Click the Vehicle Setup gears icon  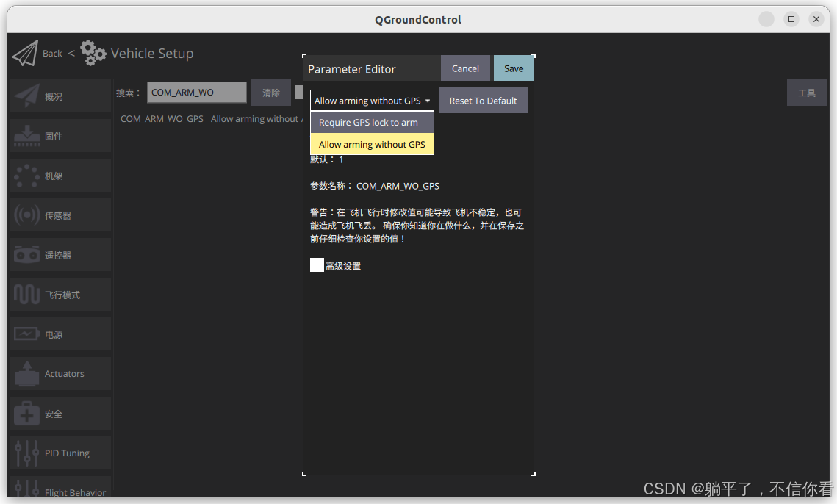pyautogui.click(x=93, y=53)
